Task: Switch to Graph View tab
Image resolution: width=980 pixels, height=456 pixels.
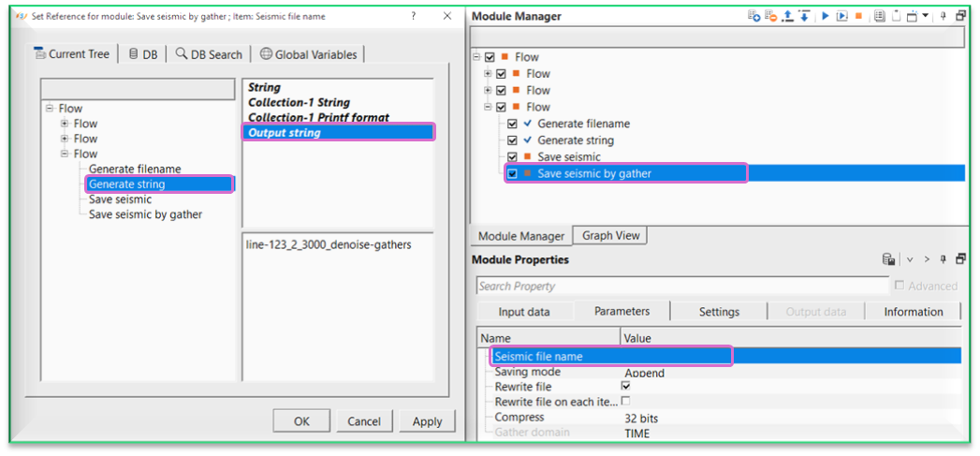Action: point(610,236)
